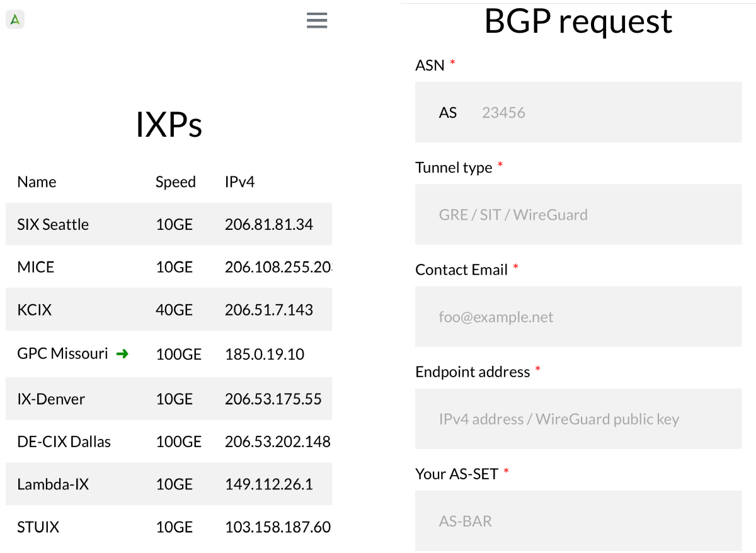756x553 pixels.
Task: Click IP address 185.0.19.10
Action: click(265, 355)
